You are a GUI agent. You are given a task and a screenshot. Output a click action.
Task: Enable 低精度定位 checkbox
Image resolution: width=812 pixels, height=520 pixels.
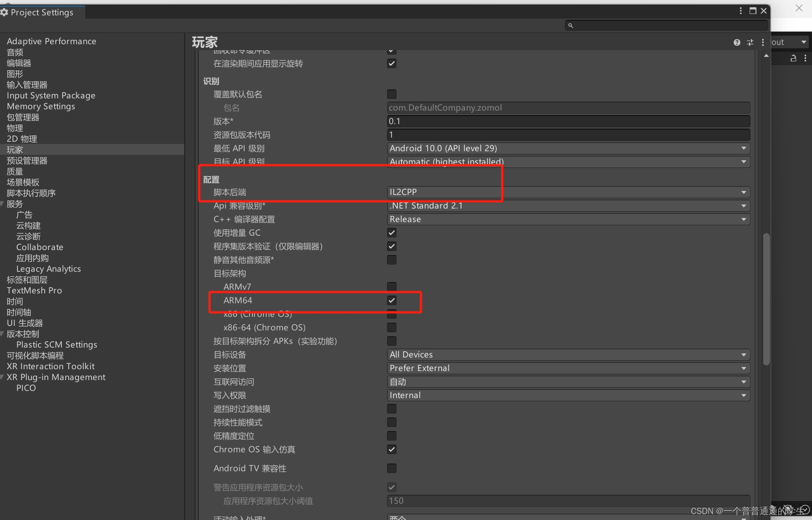point(392,436)
